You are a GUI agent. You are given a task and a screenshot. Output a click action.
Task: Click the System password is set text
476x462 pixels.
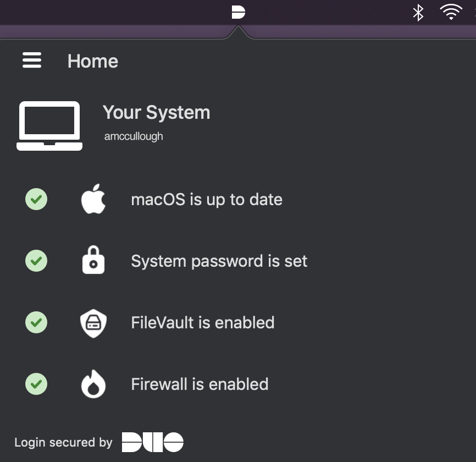pos(219,261)
